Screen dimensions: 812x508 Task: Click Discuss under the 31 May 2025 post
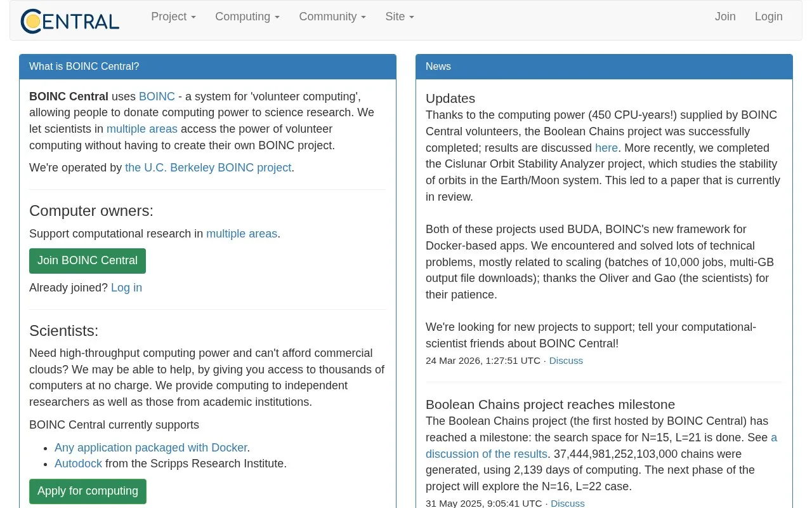click(x=568, y=503)
